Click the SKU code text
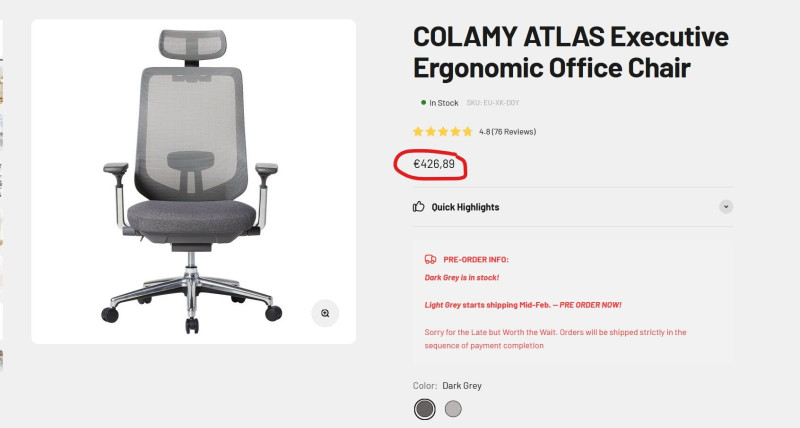This screenshot has width=800, height=428. (x=492, y=103)
